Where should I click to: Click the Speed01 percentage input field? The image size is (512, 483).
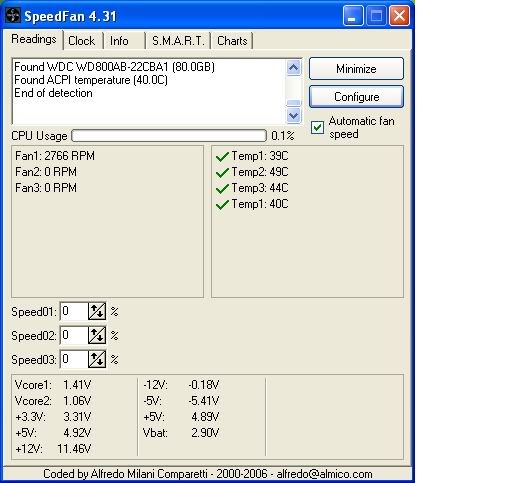[74, 311]
